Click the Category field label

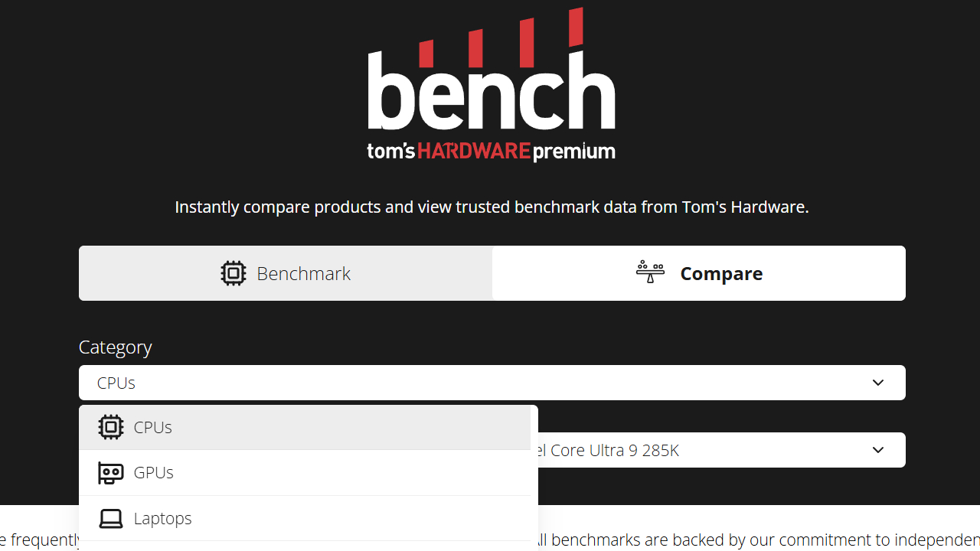pos(115,347)
